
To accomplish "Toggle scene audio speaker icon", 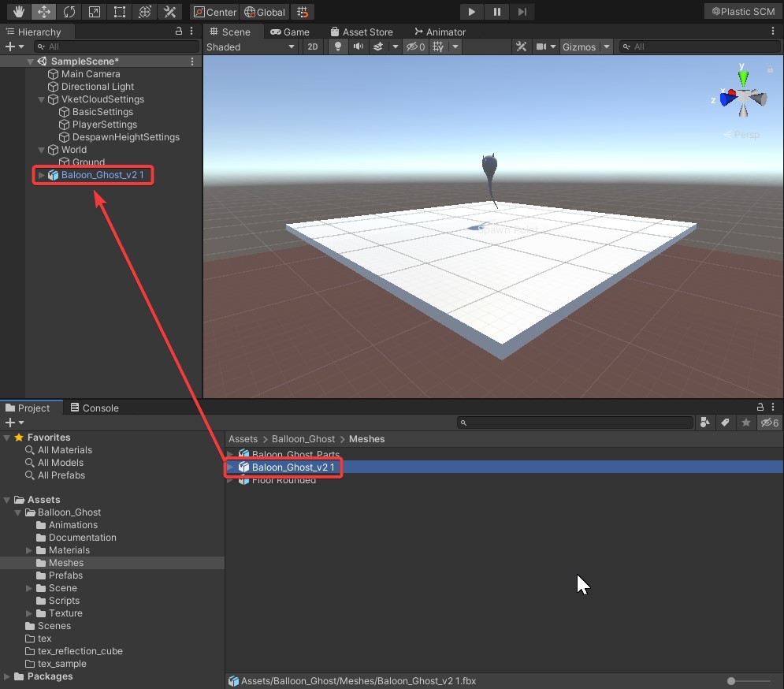I will (x=359, y=47).
